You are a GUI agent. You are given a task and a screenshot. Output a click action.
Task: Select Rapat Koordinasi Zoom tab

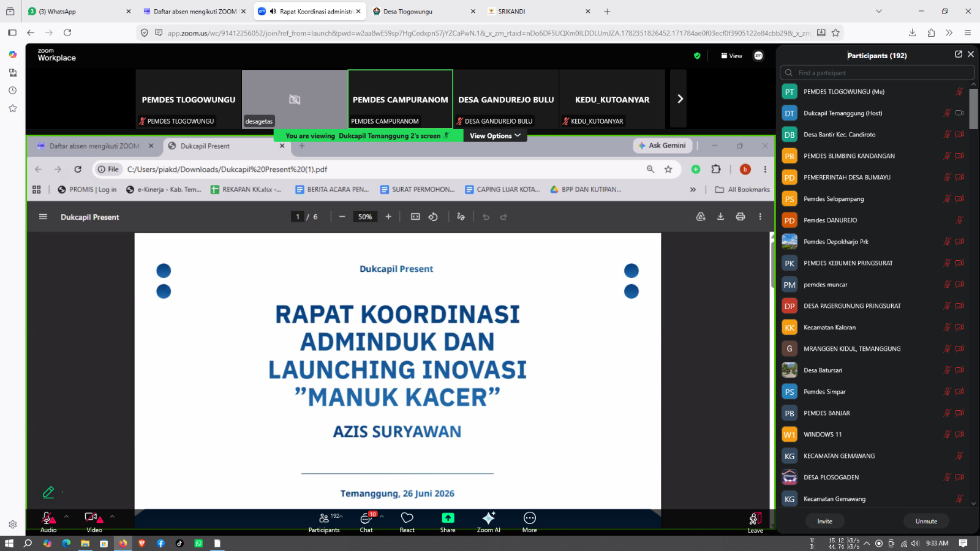(309, 11)
